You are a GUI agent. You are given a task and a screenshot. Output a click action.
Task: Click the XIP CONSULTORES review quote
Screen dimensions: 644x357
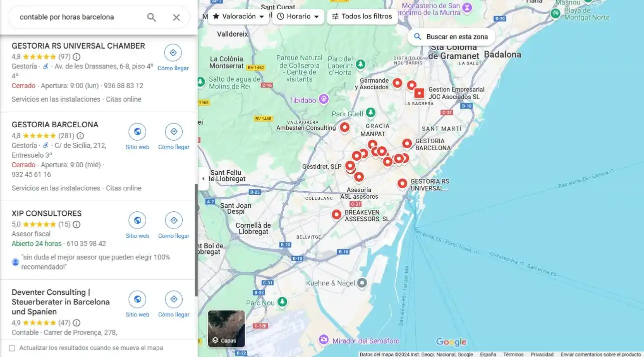point(96,262)
